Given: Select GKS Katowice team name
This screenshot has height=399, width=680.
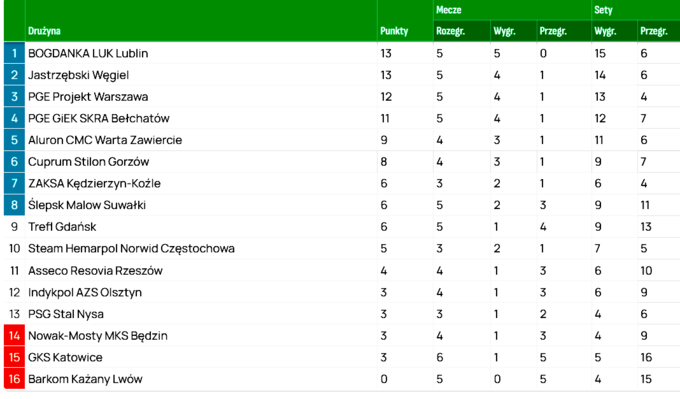Looking at the screenshot, I should click(65, 357).
